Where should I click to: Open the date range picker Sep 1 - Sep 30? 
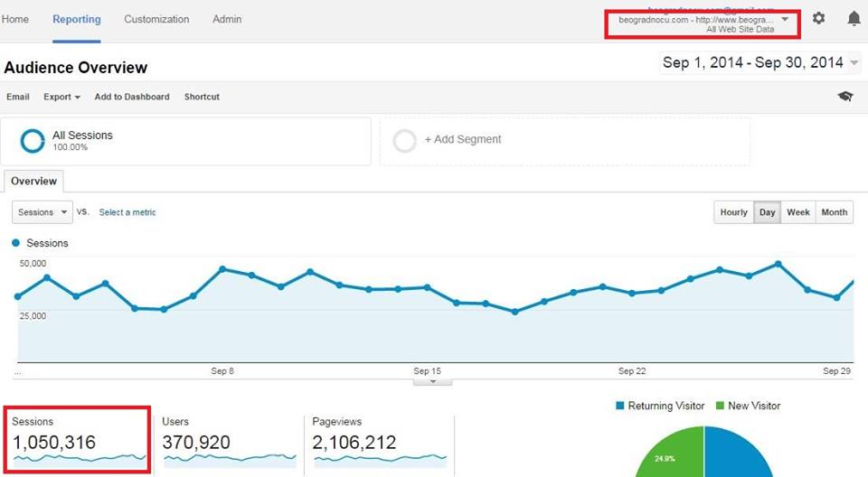click(760, 62)
